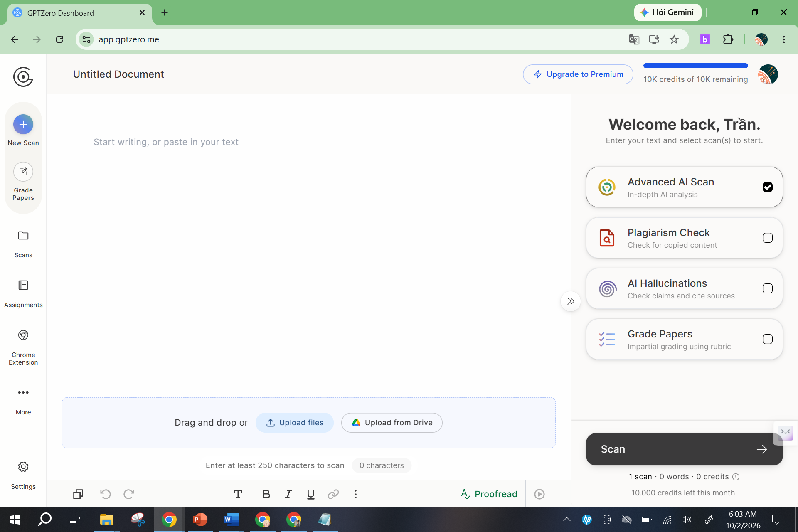Open text style T formatting
This screenshot has height=532, width=798.
point(238,494)
